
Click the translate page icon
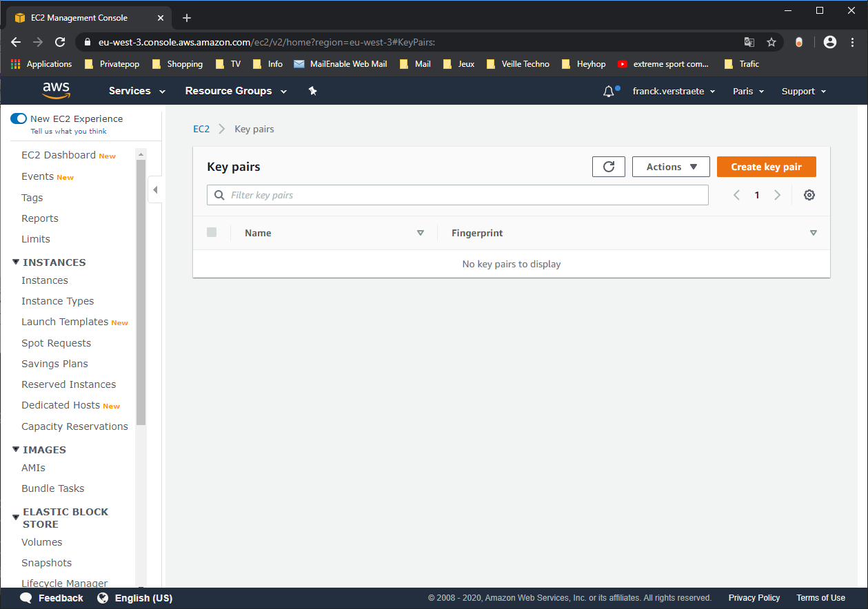point(749,42)
